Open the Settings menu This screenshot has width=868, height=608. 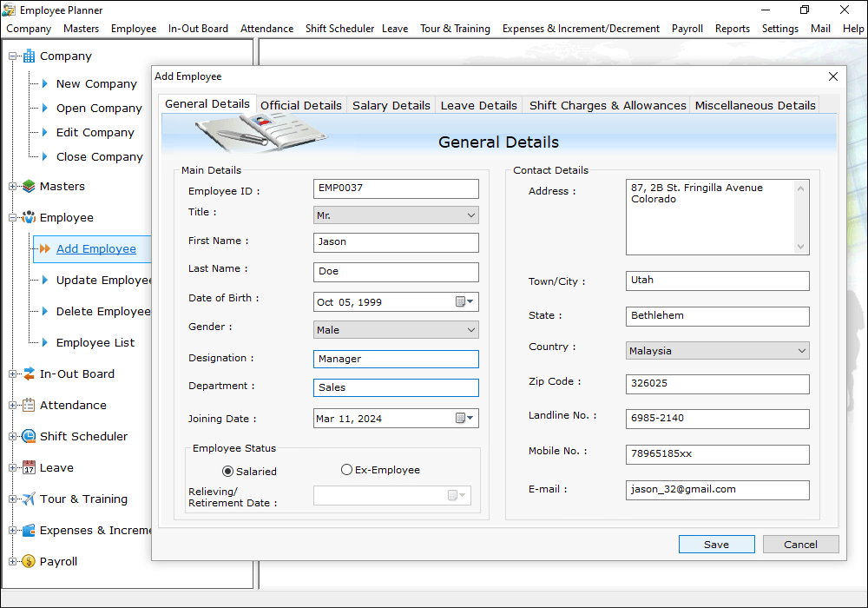click(780, 29)
